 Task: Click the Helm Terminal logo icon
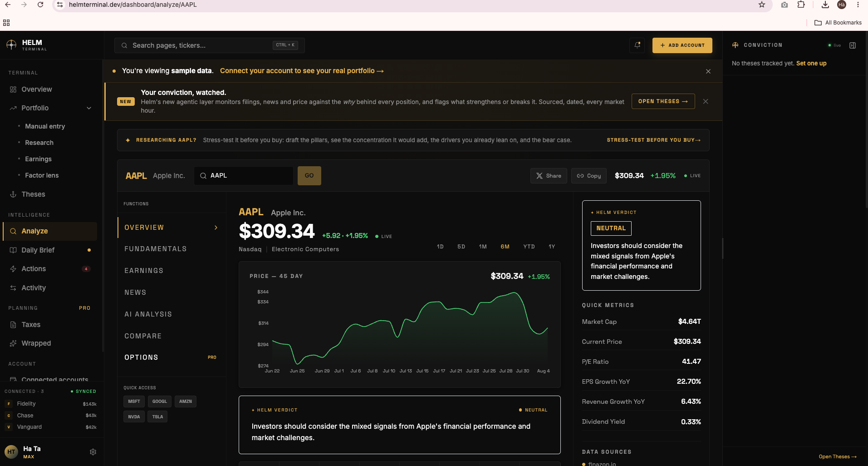[11, 45]
